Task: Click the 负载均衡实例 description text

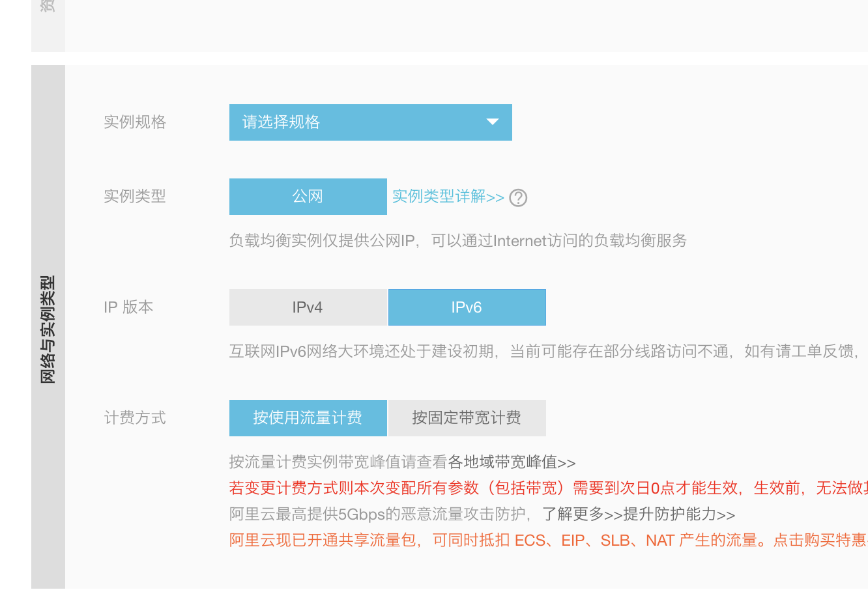Action: tap(457, 241)
